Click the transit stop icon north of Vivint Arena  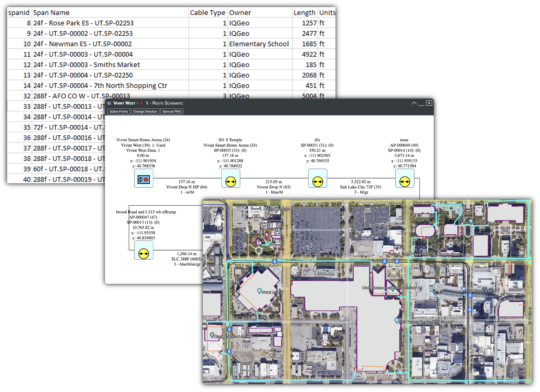point(275,261)
